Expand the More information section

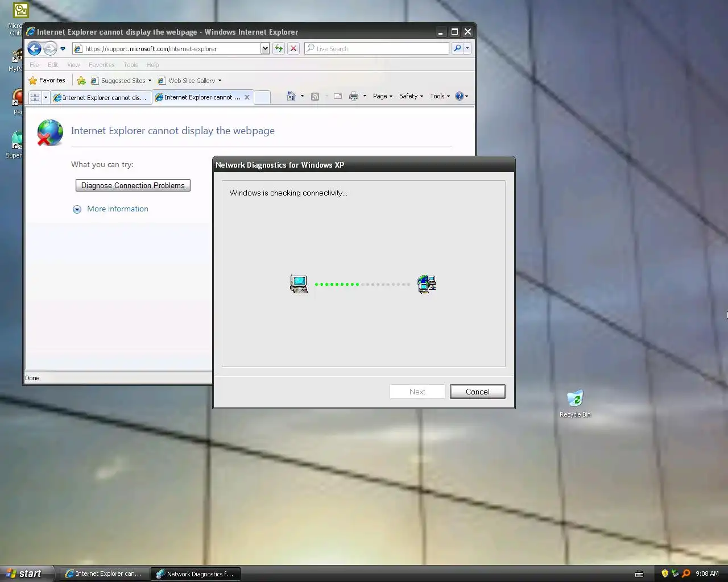(x=77, y=209)
